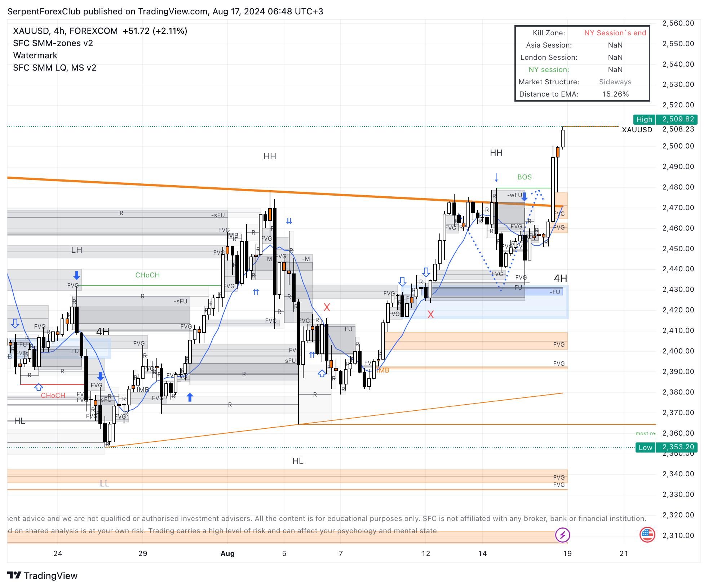The width and height of the screenshot is (708, 588).
Task: Click the 'most re' green note
Action: [646, 433]
